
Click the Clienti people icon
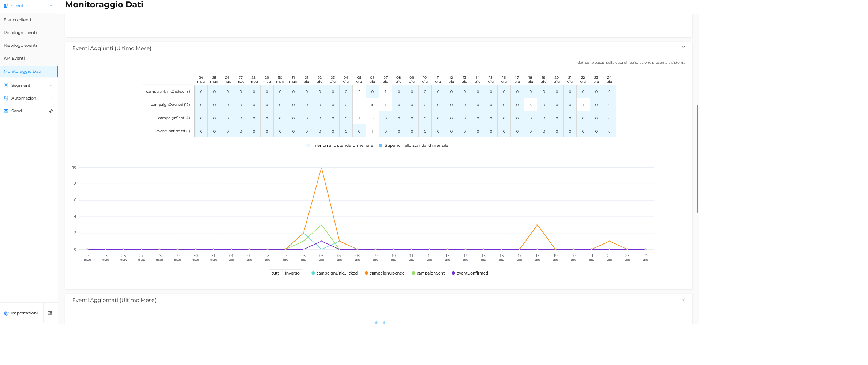point(6,5)
